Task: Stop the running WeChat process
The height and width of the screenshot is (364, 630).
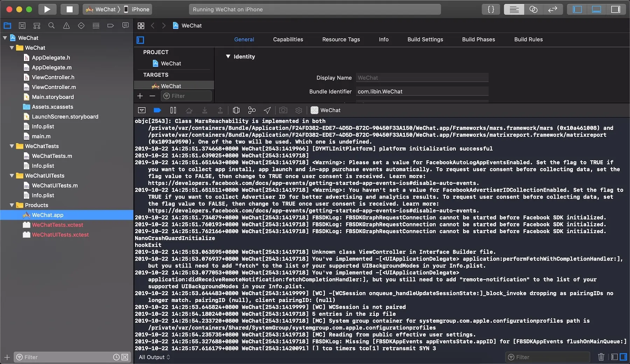Action: coord(69,9)
